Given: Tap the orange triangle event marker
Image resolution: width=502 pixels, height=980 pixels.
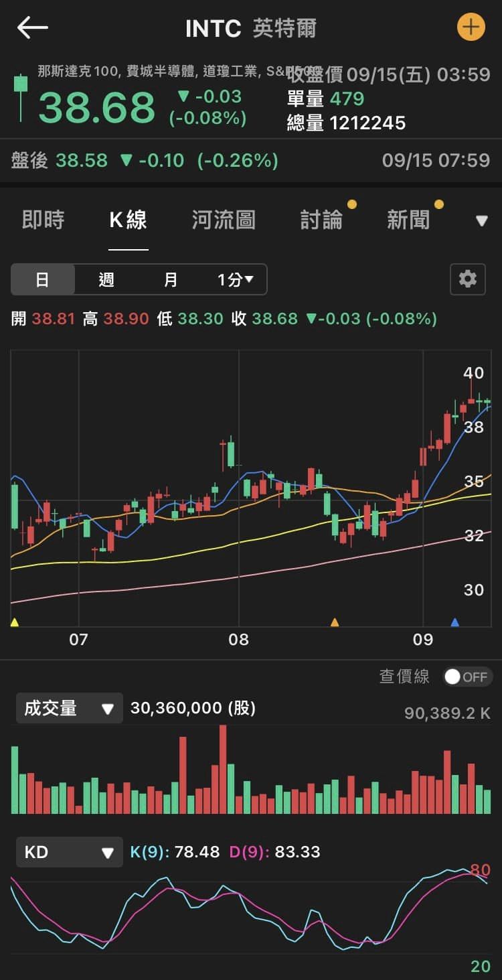Looking at the screenshot, I should (335, 622).
